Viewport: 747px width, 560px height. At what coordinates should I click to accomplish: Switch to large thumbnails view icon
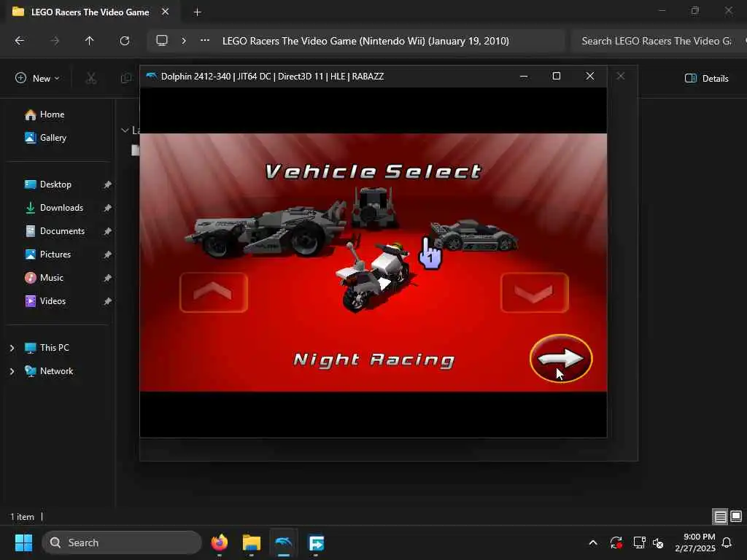click(x=736, y=516)
